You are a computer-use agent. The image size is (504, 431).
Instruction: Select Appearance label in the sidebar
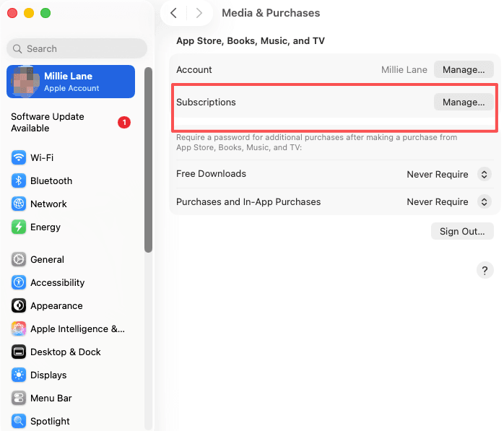point(56,306)
